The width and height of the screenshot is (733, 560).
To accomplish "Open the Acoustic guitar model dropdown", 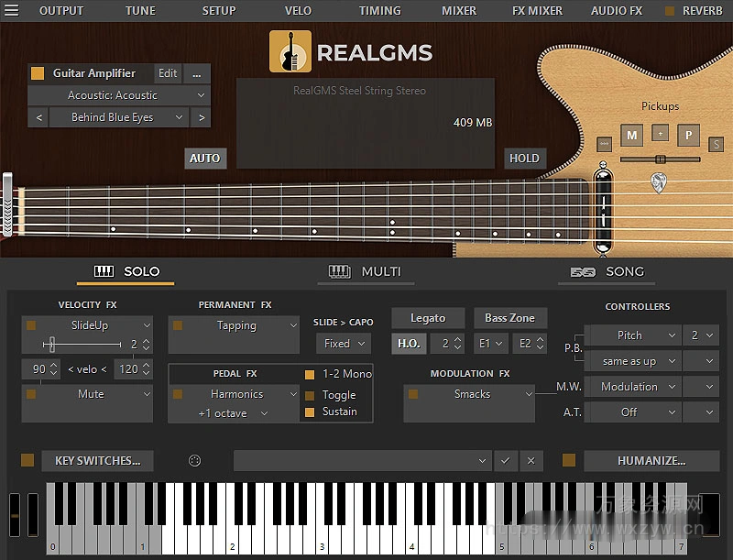I will point(117,95).
